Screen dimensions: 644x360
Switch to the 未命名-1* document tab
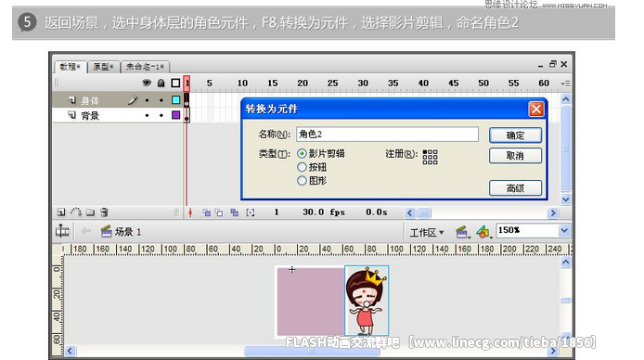click(x=145, y=67)
